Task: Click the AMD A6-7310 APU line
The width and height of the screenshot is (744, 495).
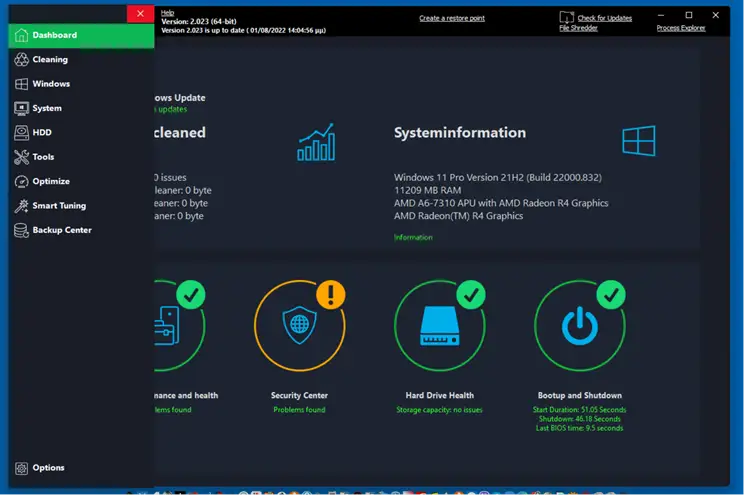Action: [501, 203]
